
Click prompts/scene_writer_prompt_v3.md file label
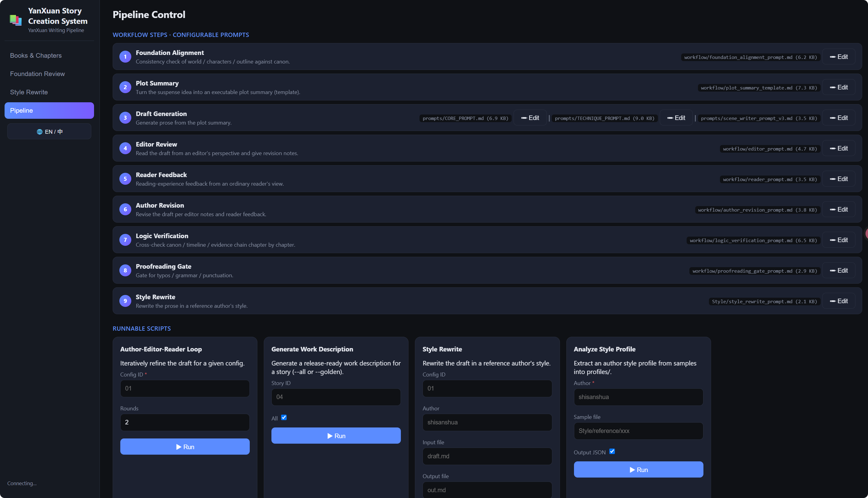click(x=759, y=118)
